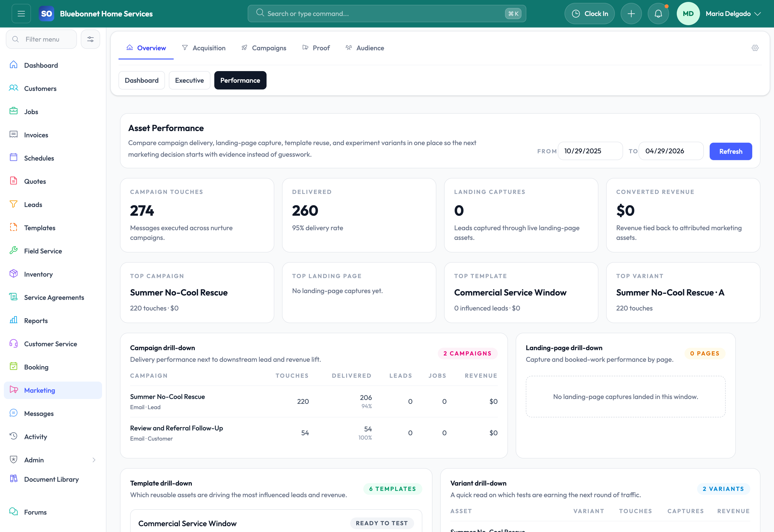774x532 pixels.
Task: Open Customers in sidebar
Action: coord(53,89)
